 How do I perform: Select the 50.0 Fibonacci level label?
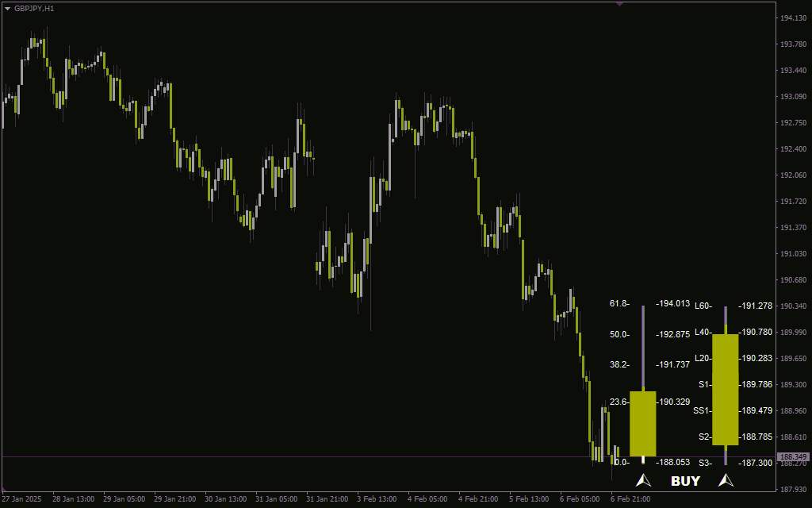click(x=619, y=334)
